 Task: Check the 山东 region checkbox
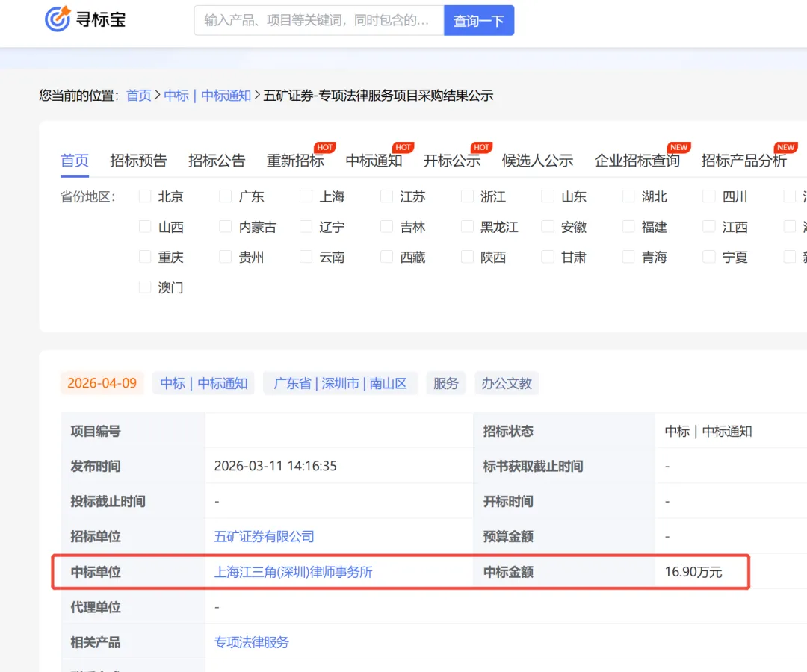click(548, 196)
